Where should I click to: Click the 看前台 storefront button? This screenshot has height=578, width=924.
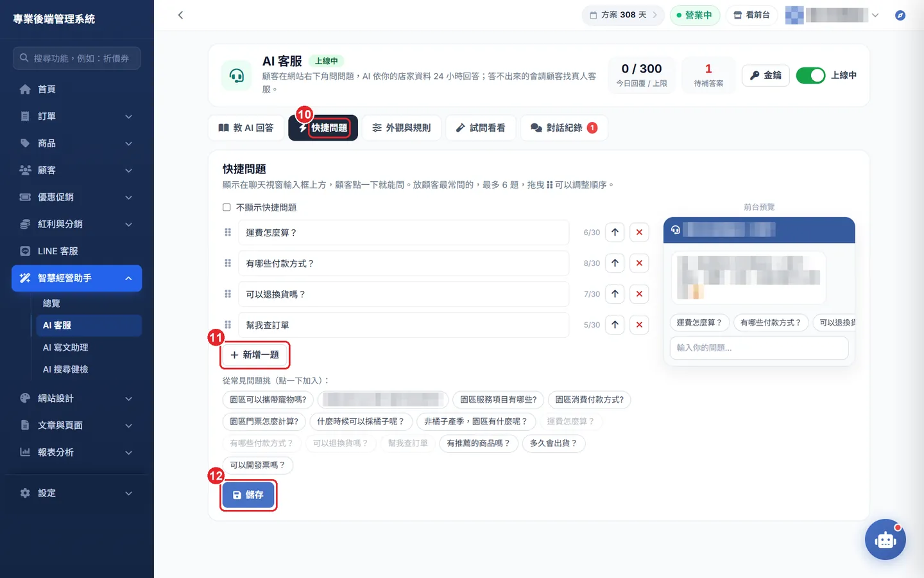tap(751, 15)
